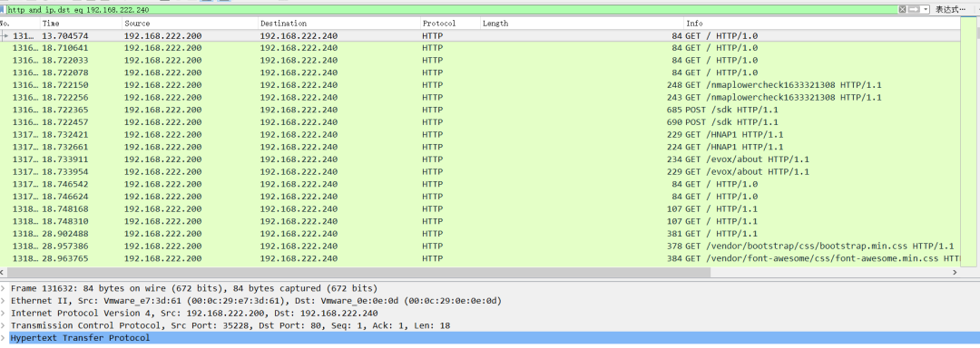Select the packet at time 18.733954

480,171
